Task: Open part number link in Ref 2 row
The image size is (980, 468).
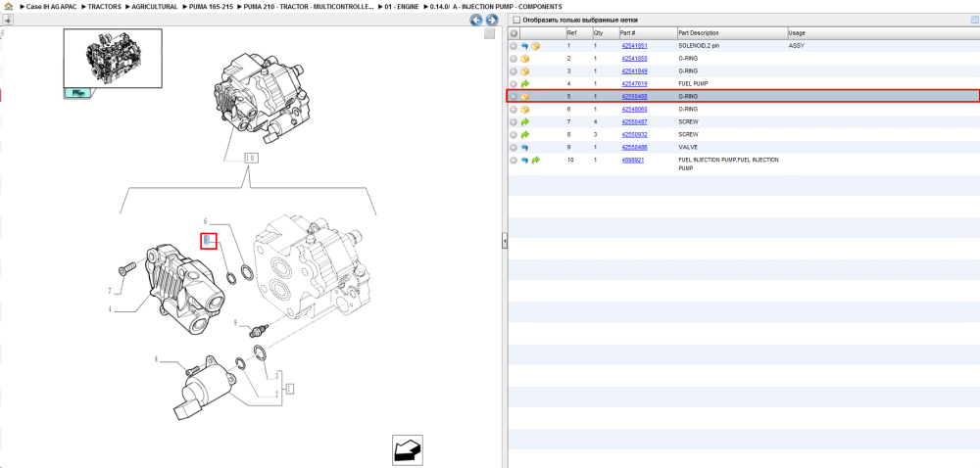Action: [634, 59]
